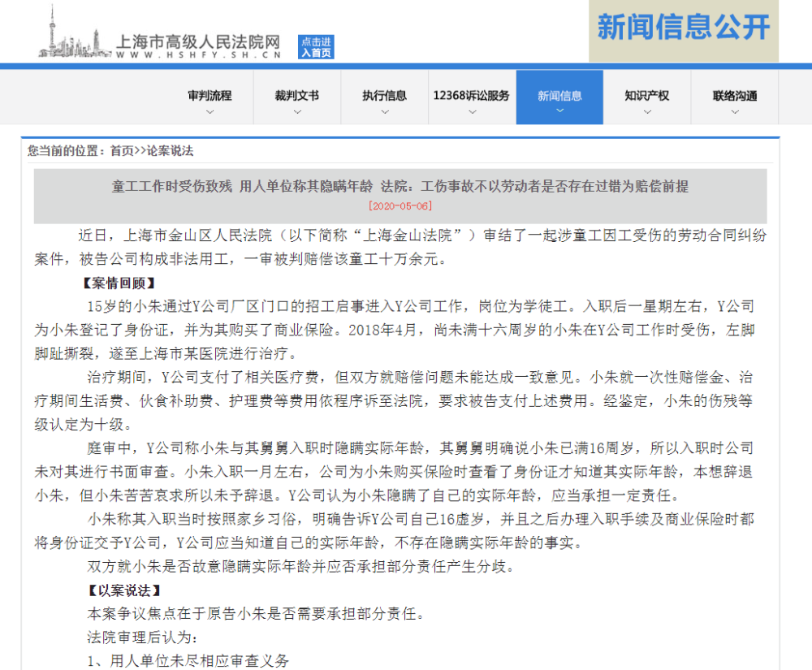
Task: Expand chevron under 新闻信息
Action: click(559, 110)
